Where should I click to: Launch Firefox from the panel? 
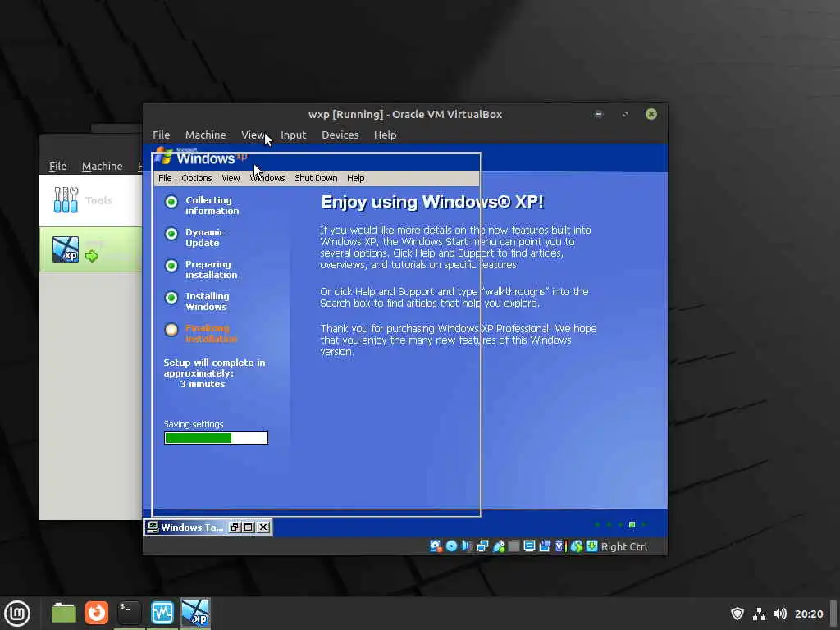[x=97, y=613]
